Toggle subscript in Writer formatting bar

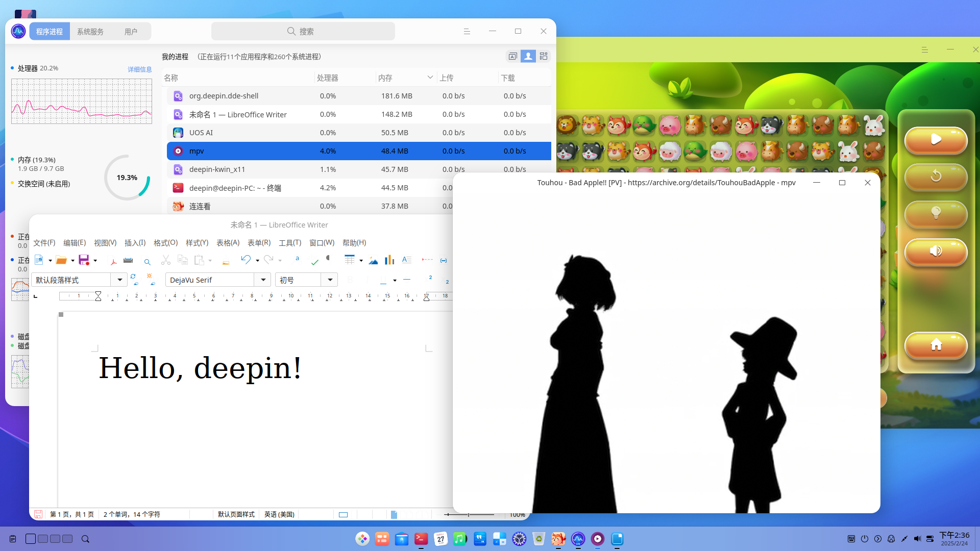[446, 281]
